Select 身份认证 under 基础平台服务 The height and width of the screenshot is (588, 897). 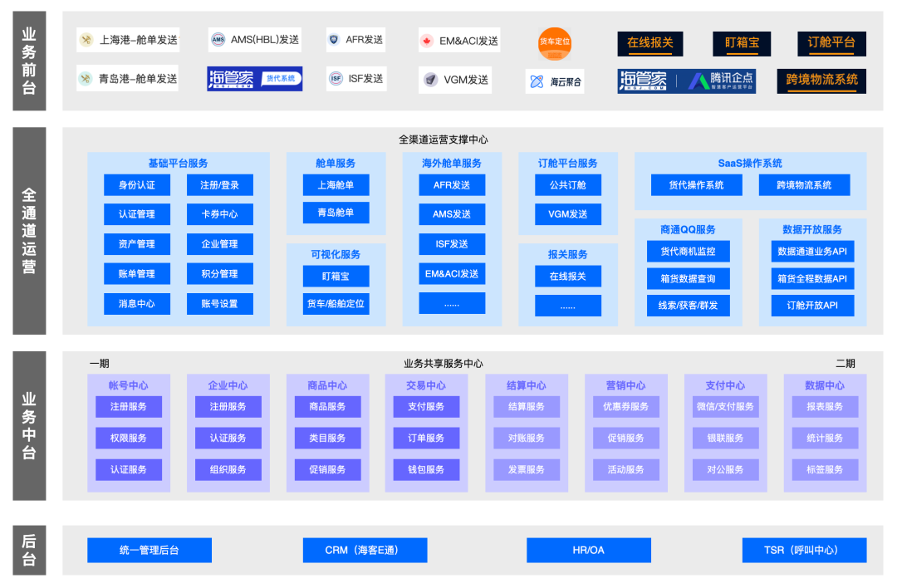pyautogui.click(x=137, y=185)
